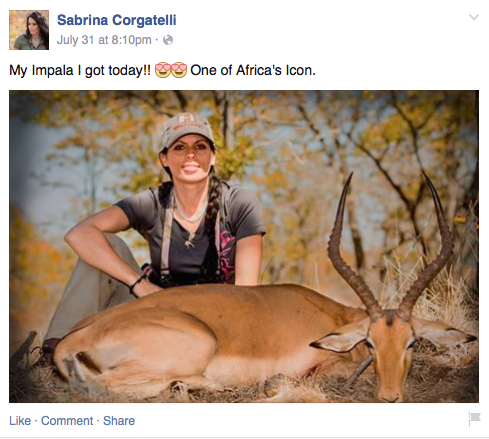Open the post options chevron dropdown
The width and height of the screenshot is (489, 439).
tap(474, 17)
